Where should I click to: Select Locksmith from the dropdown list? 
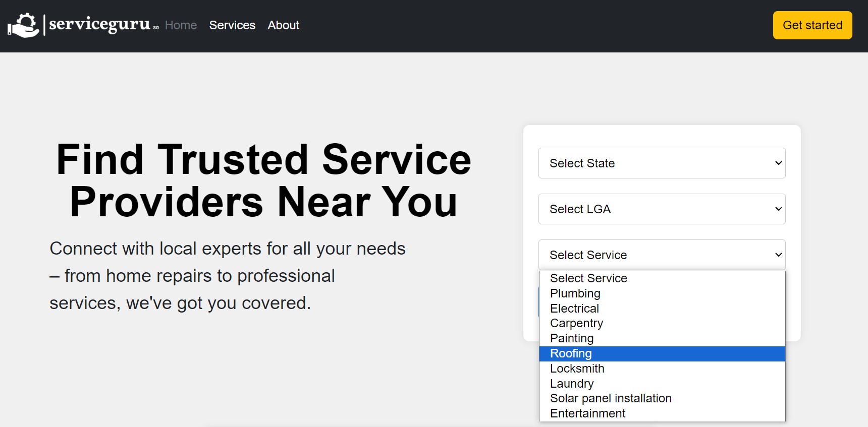[577, 369]
